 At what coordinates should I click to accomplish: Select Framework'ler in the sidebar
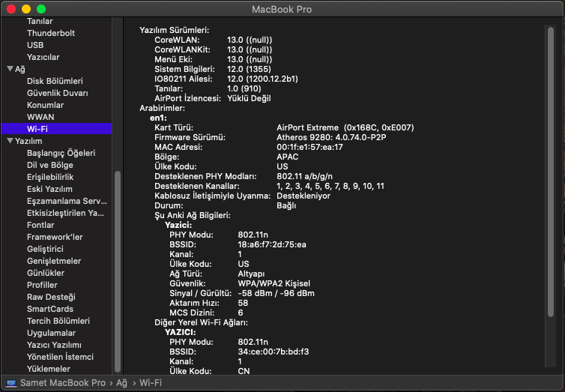[x=55, y=237]
